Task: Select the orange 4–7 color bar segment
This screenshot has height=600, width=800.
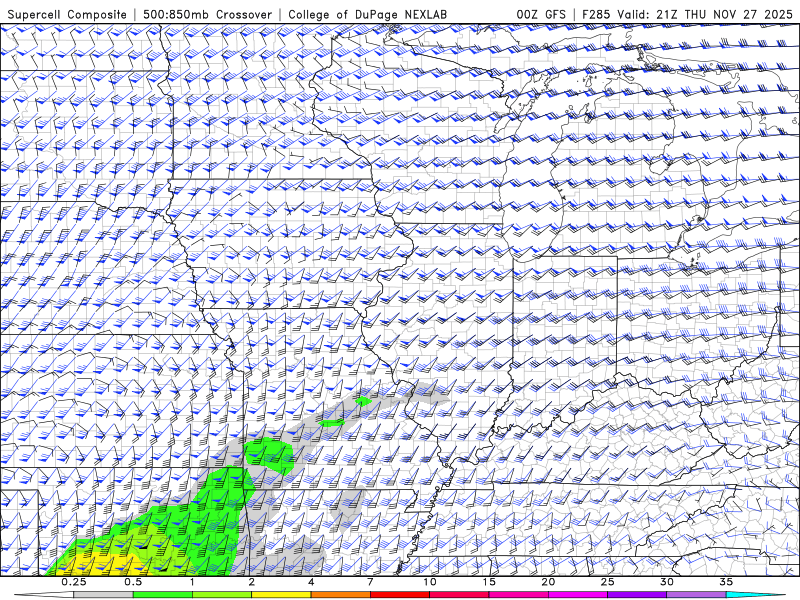Action: tap(340, 595)
